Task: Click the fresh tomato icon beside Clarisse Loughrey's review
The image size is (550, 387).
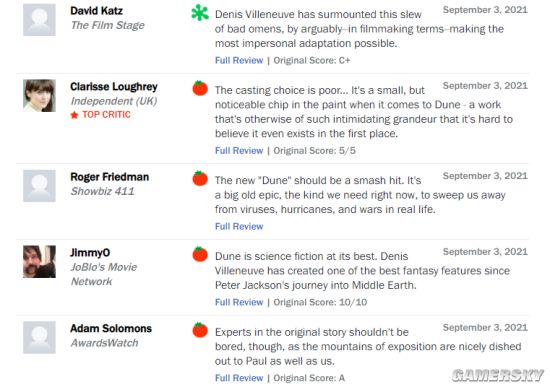Action: tap(200, 88)
